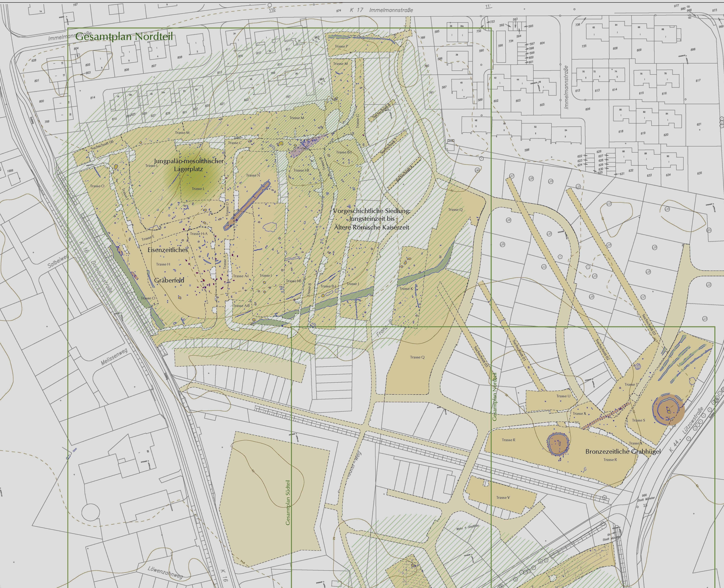Select the vertical 'Trasse G' label
The width and height of the screenshot is (724, 588).
coord(357,121)
